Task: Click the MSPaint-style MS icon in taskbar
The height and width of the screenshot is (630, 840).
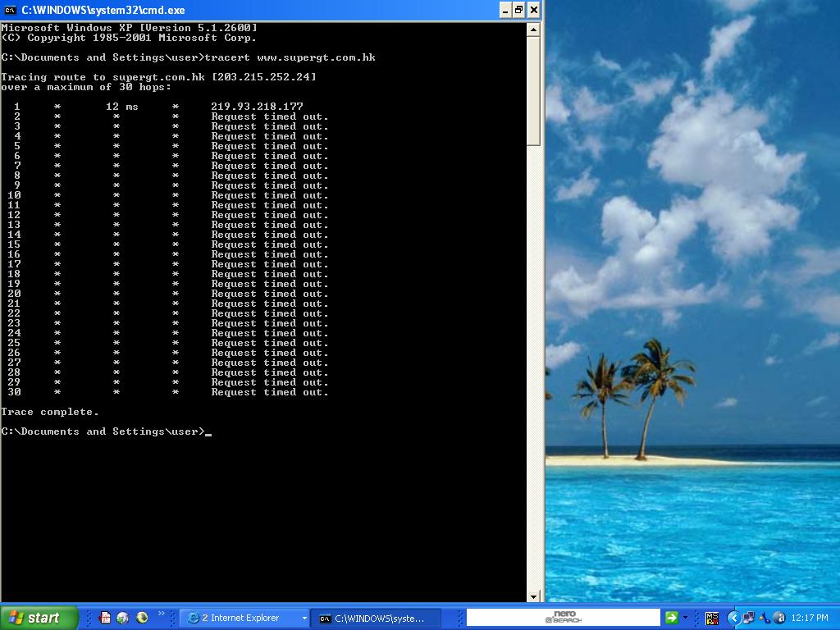Action: pyautogui.click(x=711, y=618)
